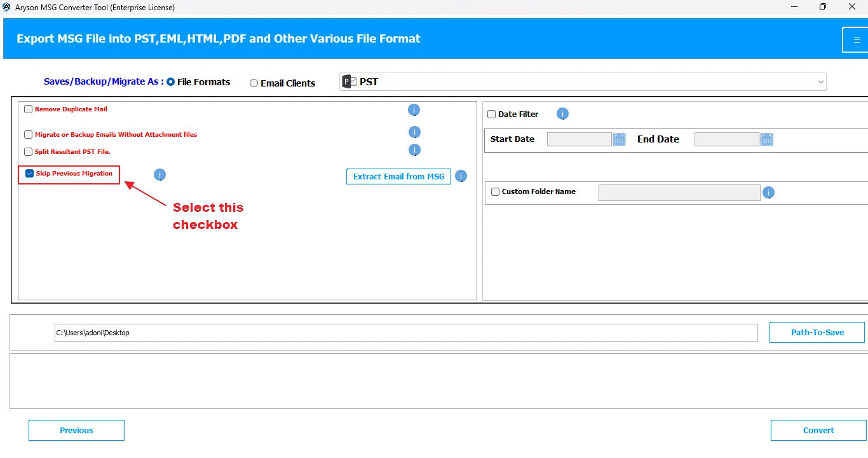Viewport: 868px width, 458px height.
Task: Uncheck Skip Previous Migration
Action: 29,174
